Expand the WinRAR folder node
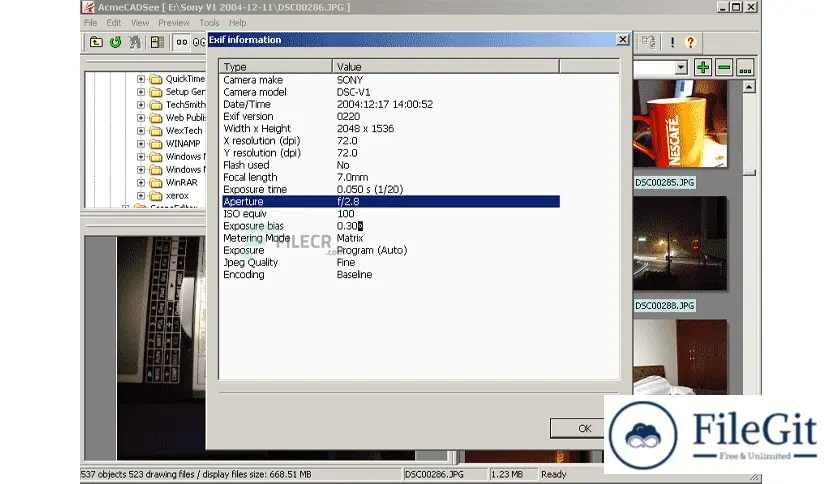 click(141, 183)
